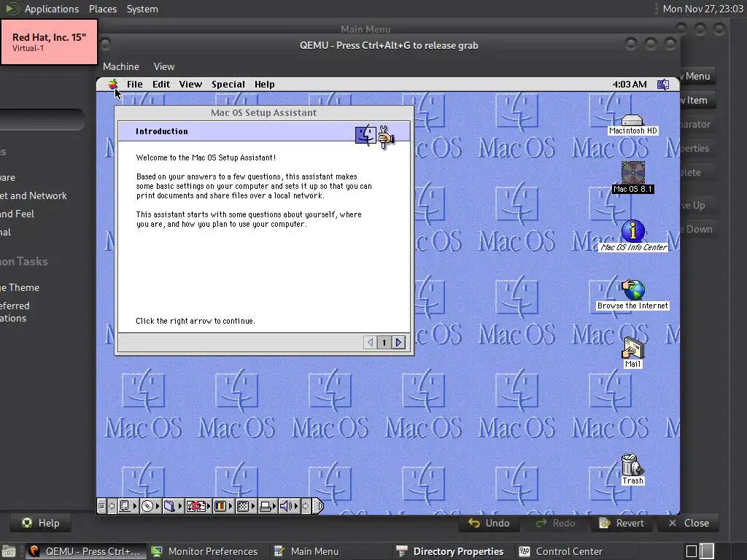Open the Mac OS Help menu
The height and width of the screenshot is (560, 747).
click(264, 85)
